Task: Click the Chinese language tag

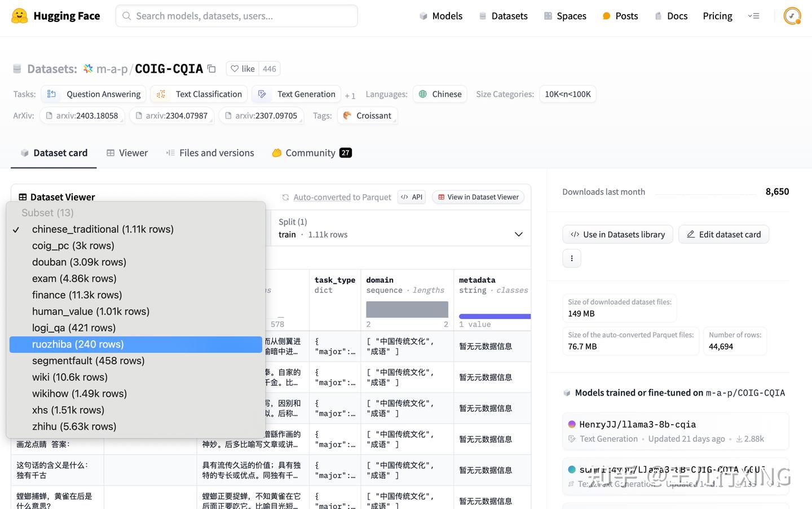Action: click(440, 94)
